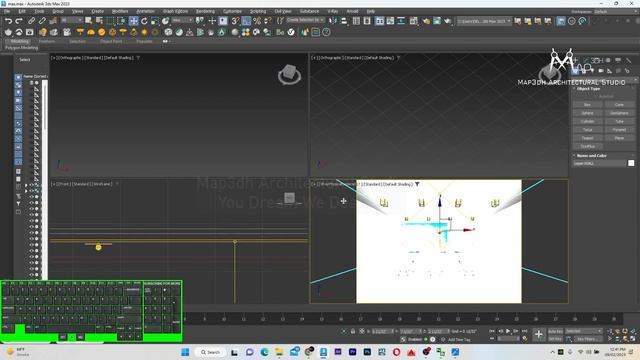Click the Play Animation button
The width and height of the screenshot is (640, 360).
[x=508, y=331]
